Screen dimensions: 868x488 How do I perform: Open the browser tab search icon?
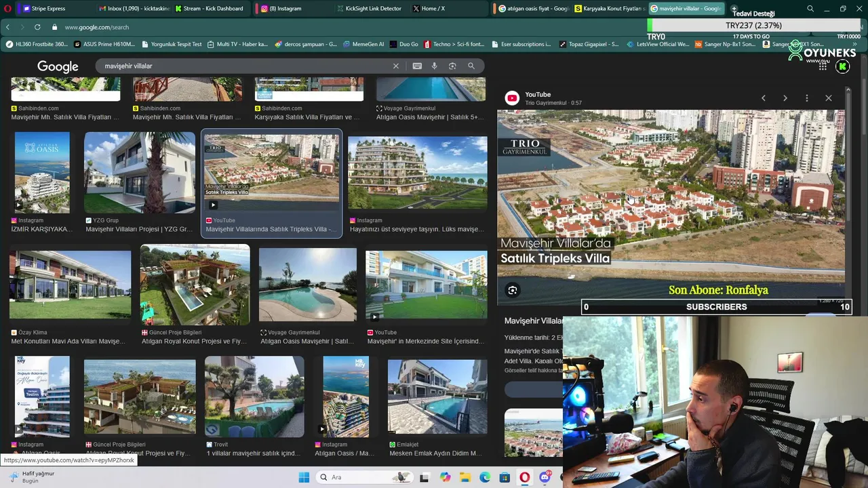[810, 9]
